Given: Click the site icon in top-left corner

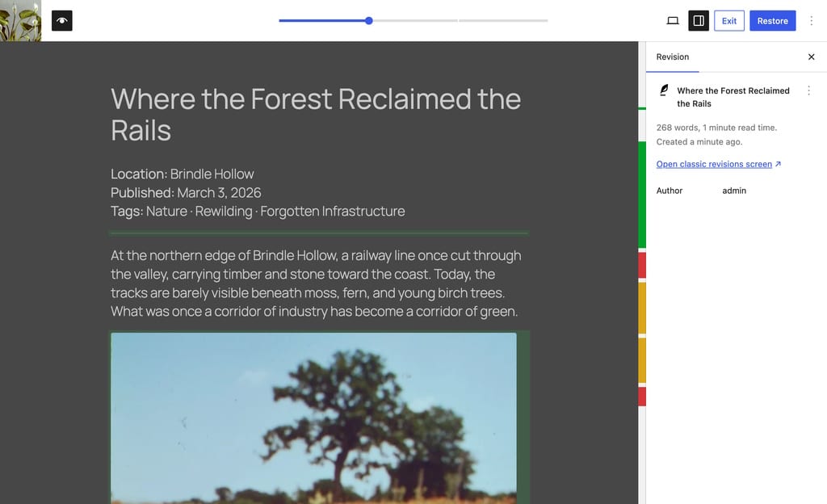Looking at the screenshot, I should (x=20, y=20).
